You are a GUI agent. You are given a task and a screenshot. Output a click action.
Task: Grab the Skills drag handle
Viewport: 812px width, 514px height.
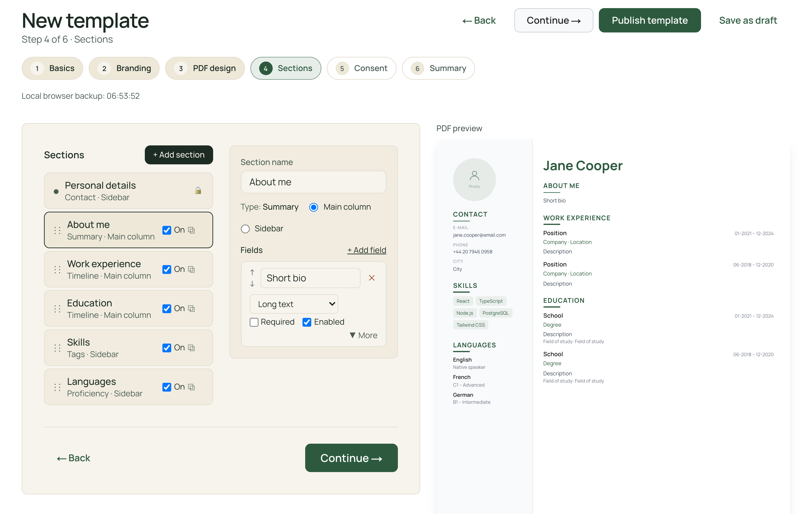pyautogui.click(x=57, y=348)
